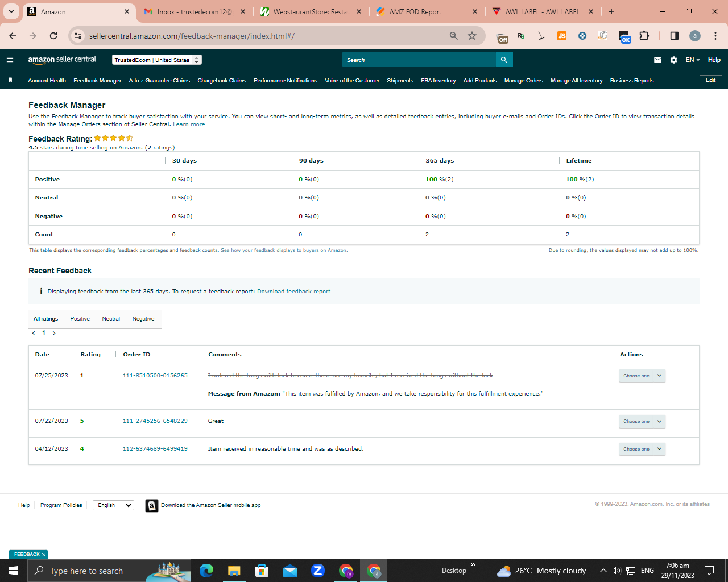
Task: Toggle the browser side panel
Action: point(675,36)
